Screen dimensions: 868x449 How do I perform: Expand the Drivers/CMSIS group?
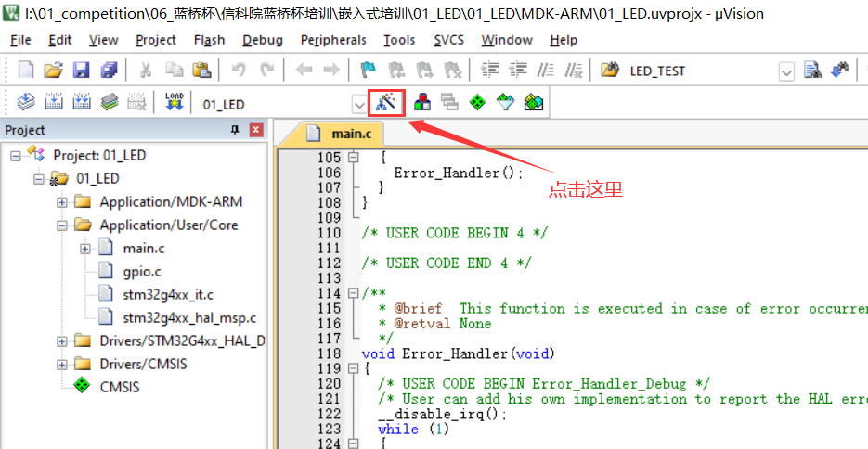pyautogui.click(x=62, y=365)
